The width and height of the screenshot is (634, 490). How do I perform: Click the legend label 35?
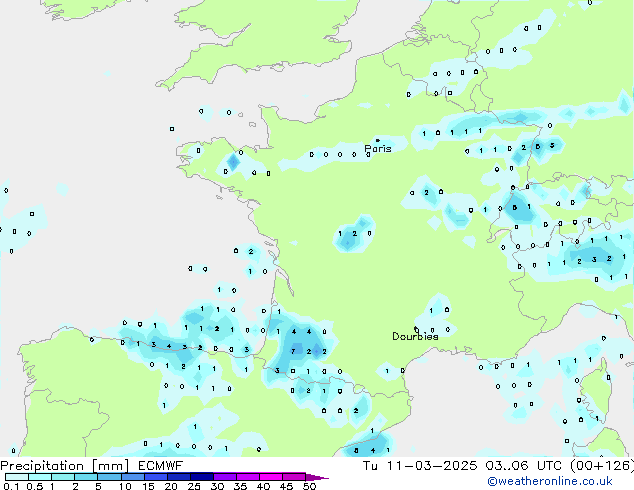(240, 486)
